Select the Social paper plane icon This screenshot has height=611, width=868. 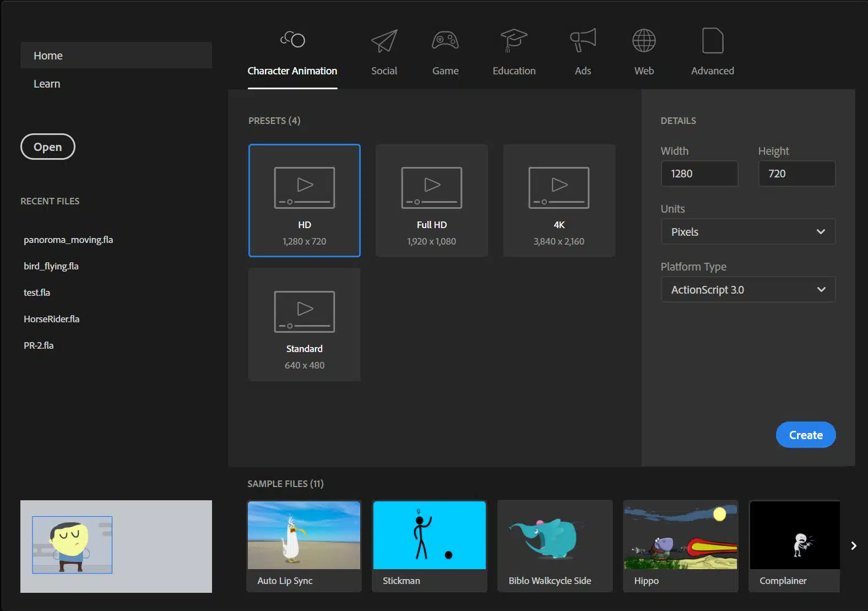[x=384, y=41]
